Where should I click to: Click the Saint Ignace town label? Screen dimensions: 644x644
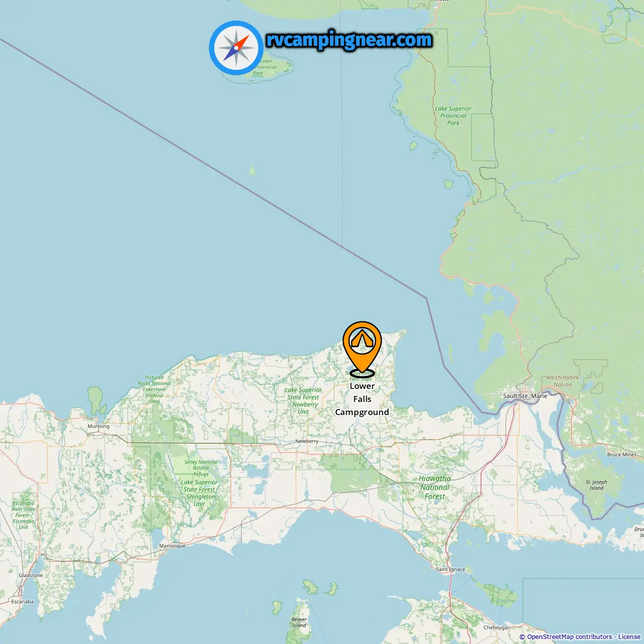(x=451, y=570)
